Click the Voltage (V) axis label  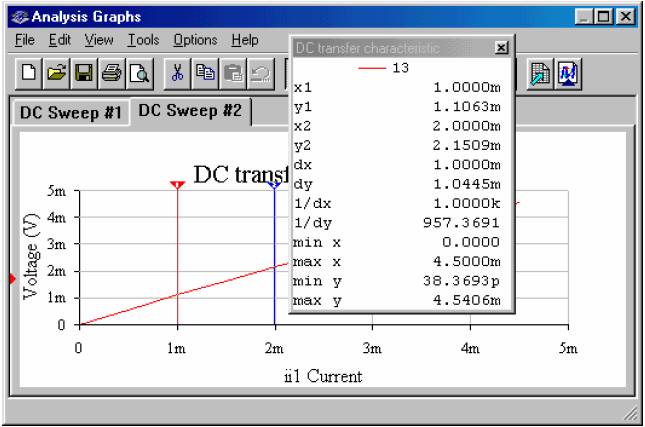click(x=32, y=256)
